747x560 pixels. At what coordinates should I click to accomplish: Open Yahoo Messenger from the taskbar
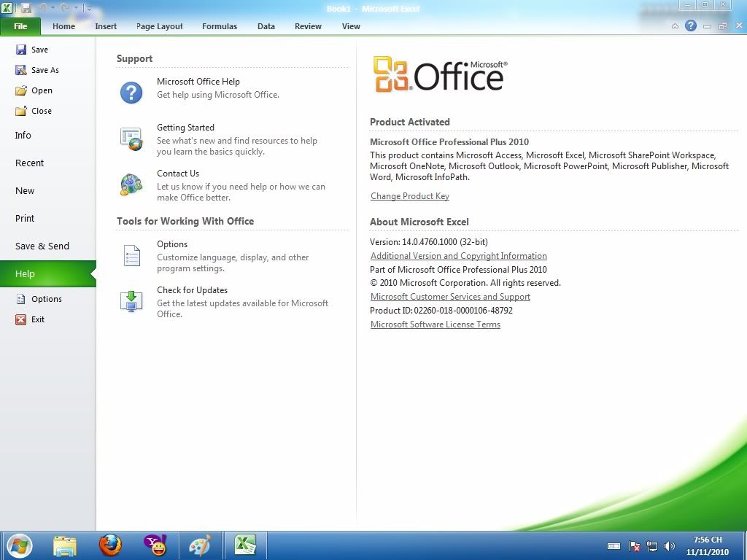coord(155,545)
